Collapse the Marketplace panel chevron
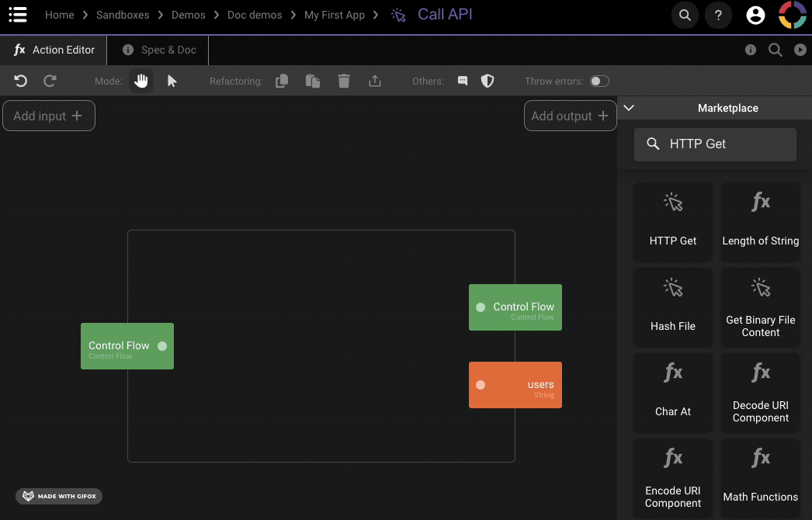The height and width of the screenshot is (520, 812). tap(630, 108)
